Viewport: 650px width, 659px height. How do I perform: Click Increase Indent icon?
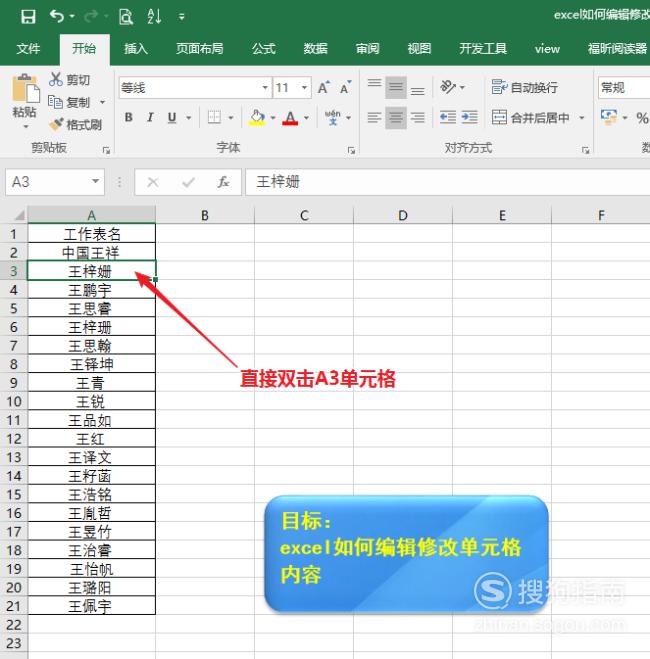pyautogui.click(x=469, y=117)
